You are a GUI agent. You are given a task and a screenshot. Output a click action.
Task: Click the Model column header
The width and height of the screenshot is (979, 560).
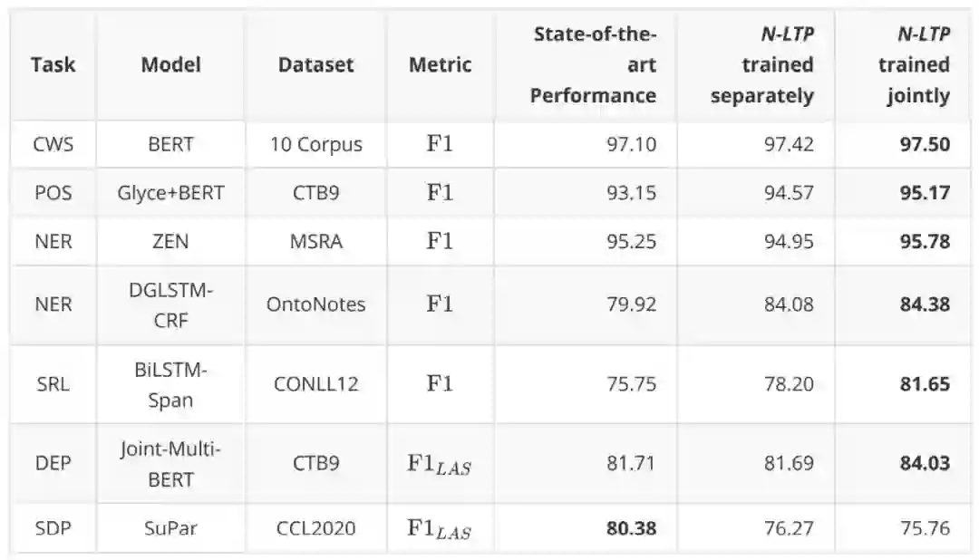click(x=170, y=65)
